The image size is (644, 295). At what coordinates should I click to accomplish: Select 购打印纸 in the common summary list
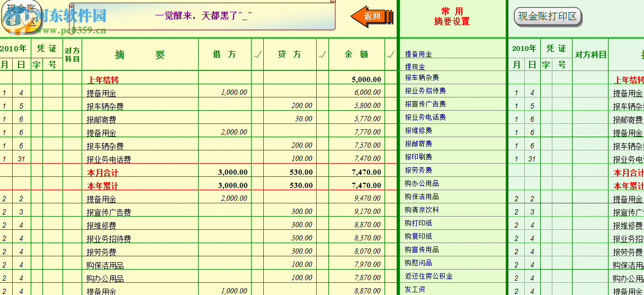[x=418, y=224]
